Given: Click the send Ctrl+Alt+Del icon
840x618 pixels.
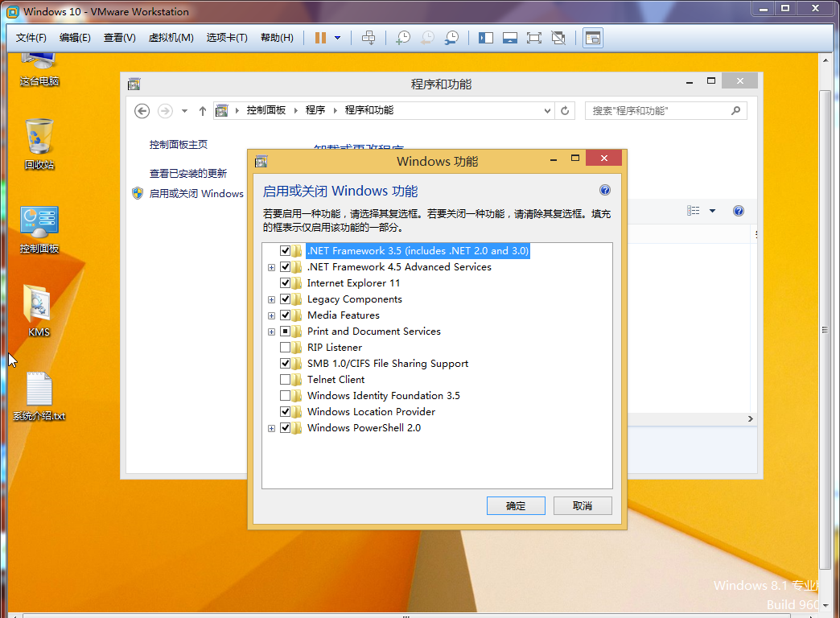Looking at the screenshot, I should [x=369, y=38].
